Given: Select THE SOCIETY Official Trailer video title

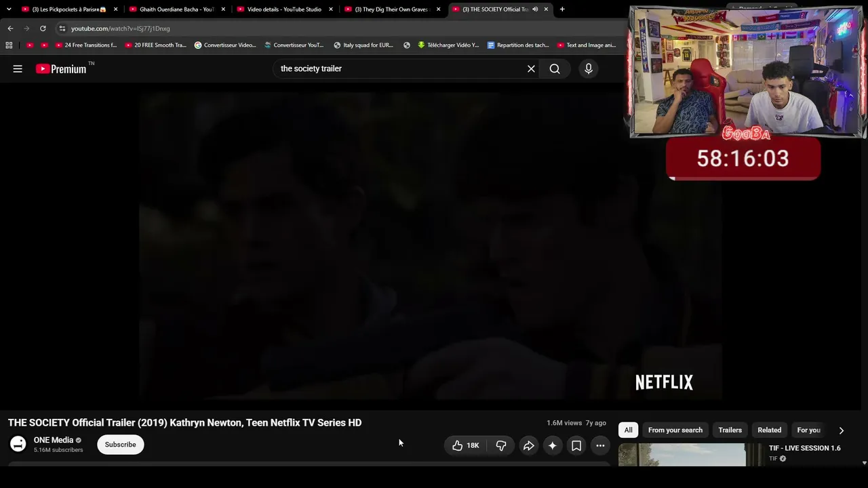Looking at the screenshot, I should 185,423.
